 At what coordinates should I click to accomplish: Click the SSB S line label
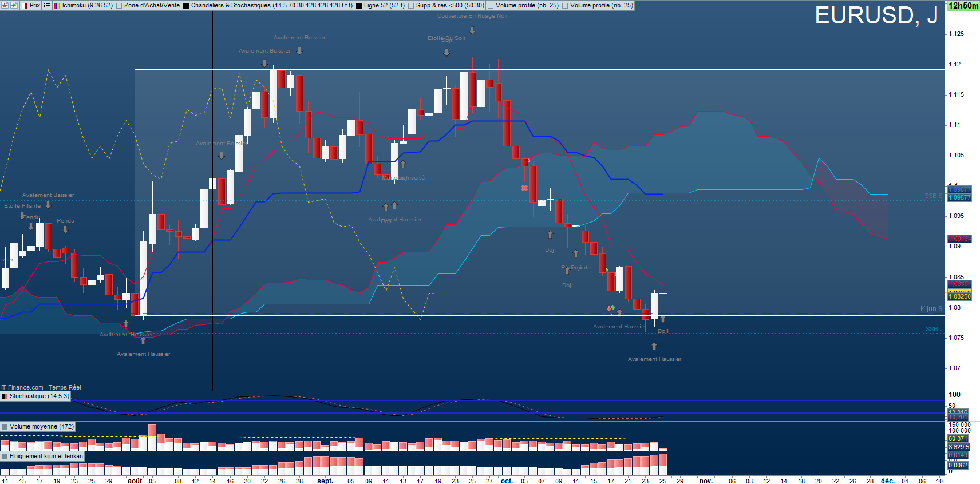[x=934, y=196]
